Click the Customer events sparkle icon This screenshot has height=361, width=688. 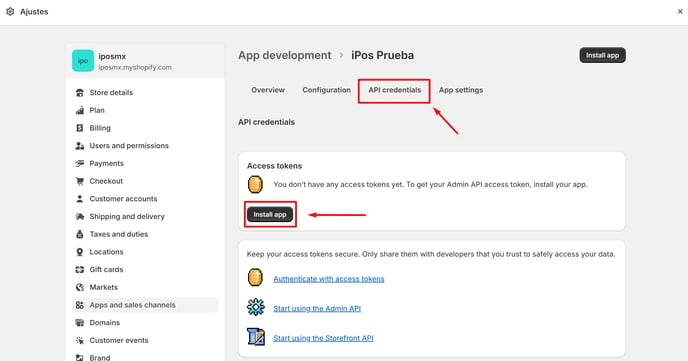click(79, 340)
